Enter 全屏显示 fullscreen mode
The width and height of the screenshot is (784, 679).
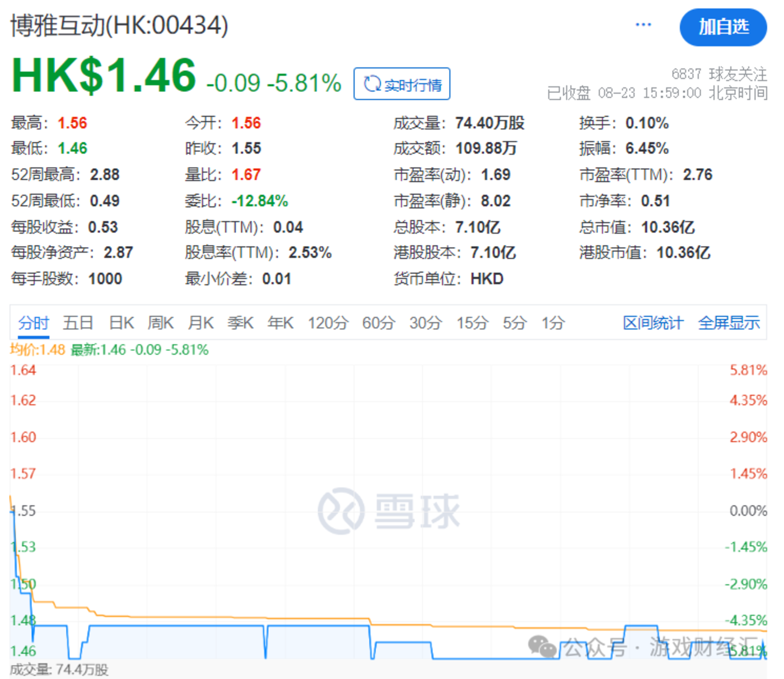tap(729, 323)
